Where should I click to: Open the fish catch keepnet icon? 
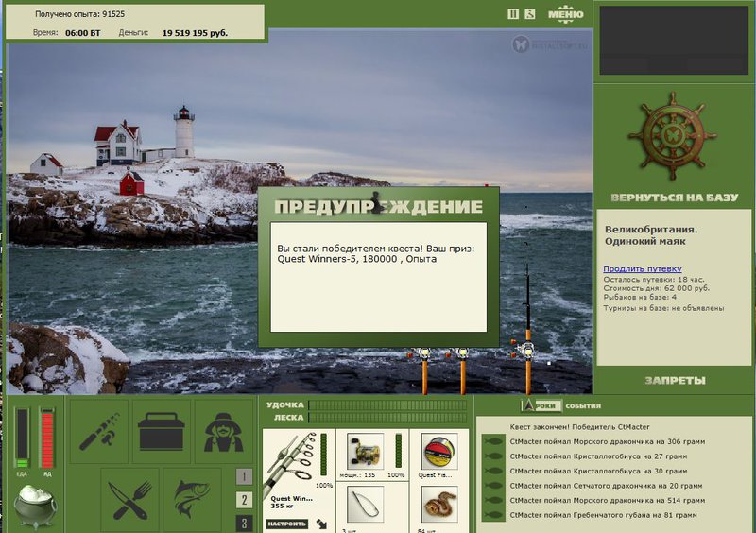click(x=192, y=500)
